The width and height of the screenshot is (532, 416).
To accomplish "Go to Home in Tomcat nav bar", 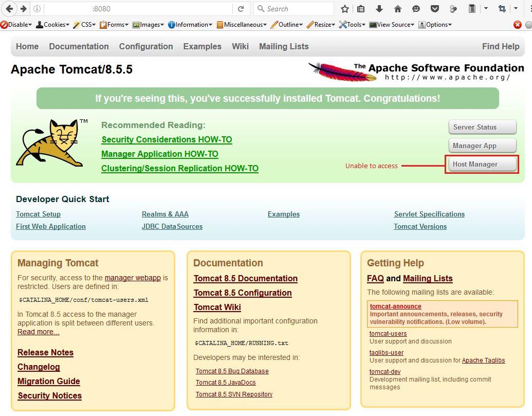I will click(27, 46).
